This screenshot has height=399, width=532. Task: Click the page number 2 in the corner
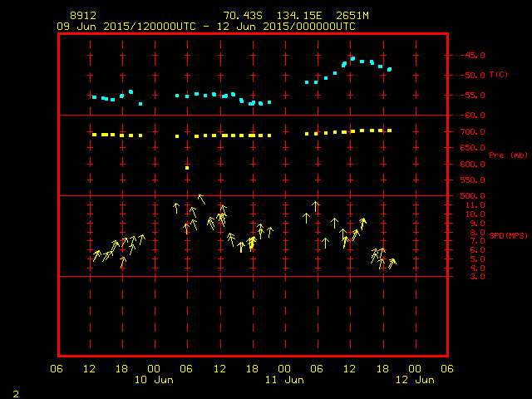coord(16,394)
